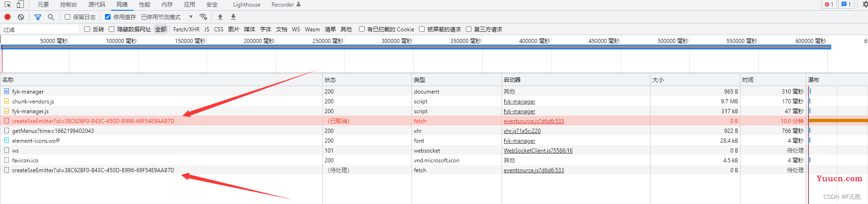
Task: Enable the preserve log checkbox
Action: (x=67, y=17)
